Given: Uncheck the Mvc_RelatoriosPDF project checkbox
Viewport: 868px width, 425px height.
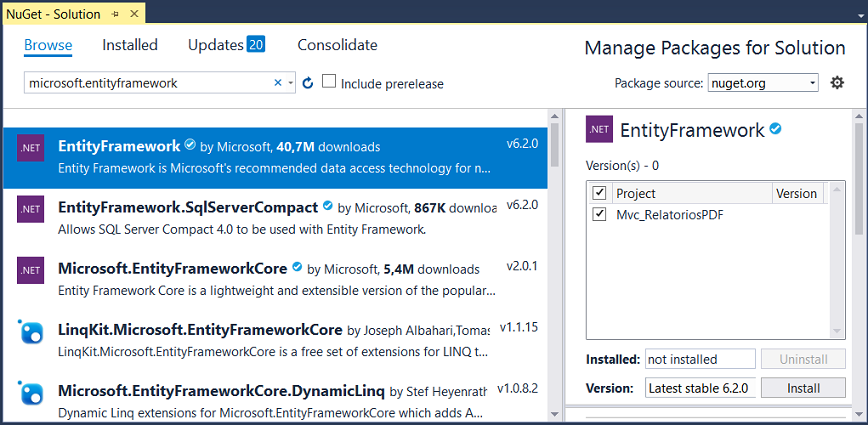Looking at the screenshot, I should pyautogui.click(x=599, y=214).
